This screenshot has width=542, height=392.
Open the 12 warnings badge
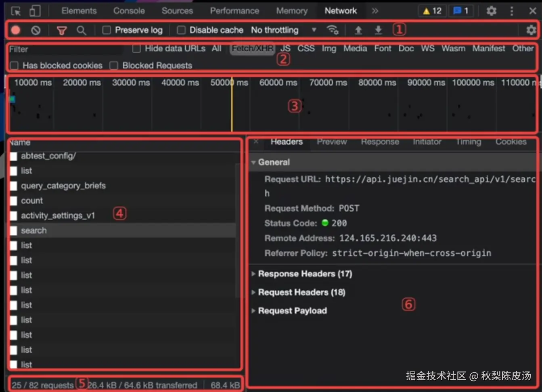[432, 11]
